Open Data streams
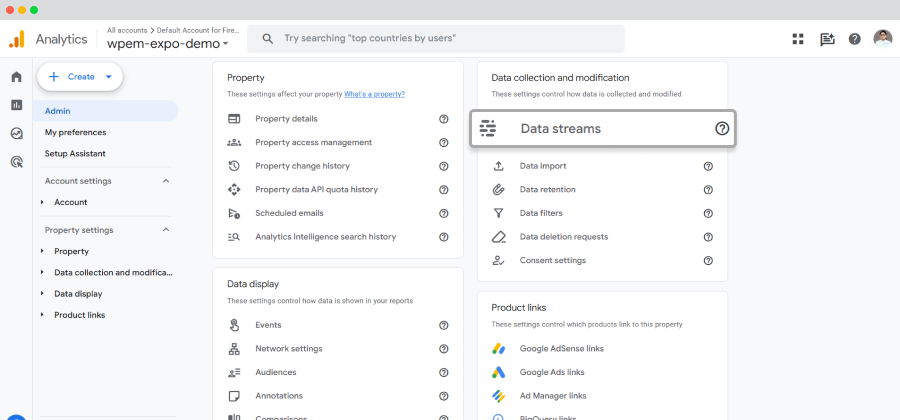The width and height of the screenshot is (900, 420). (x=603, y=129)
